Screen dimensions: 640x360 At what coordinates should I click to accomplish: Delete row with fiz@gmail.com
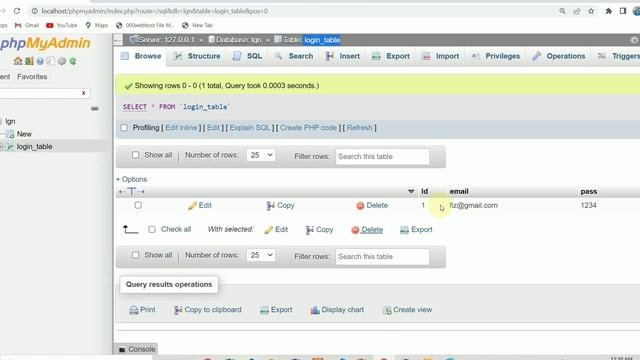372,205
